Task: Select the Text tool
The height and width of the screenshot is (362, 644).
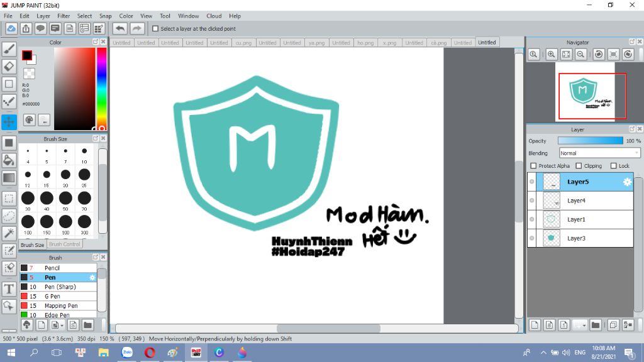Action: pyautogui.click(x=9, y=288)
